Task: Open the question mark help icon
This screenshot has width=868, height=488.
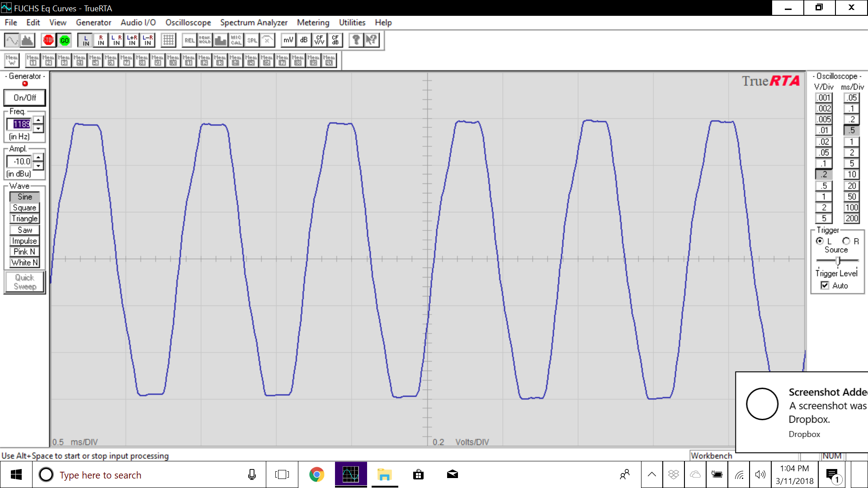Action: tap(356, 40)
